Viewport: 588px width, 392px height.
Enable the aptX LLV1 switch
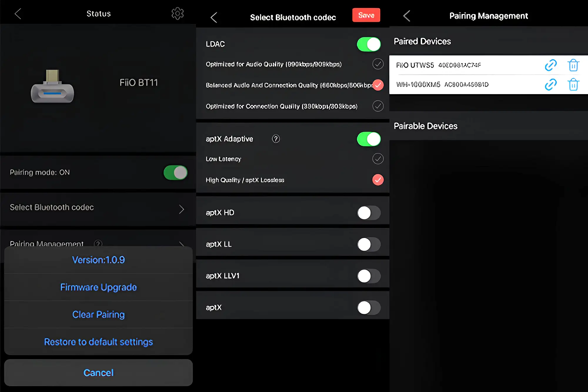[x=369, y=276]
